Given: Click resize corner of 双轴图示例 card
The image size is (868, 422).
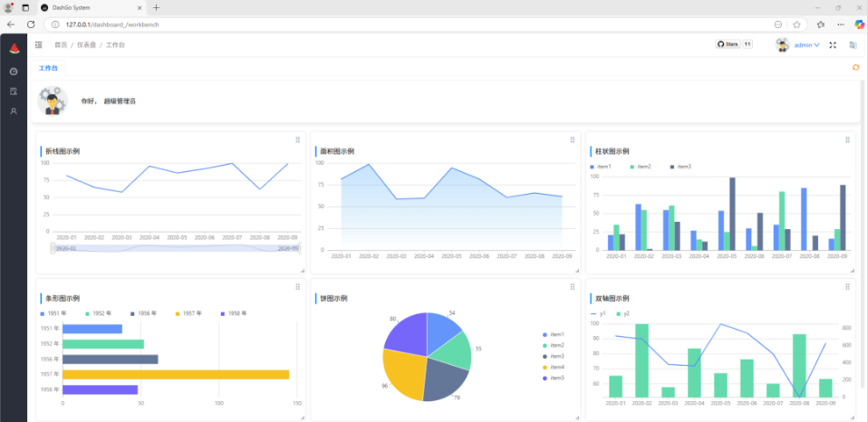Looking at the screenshot, I should coord(852,417).
